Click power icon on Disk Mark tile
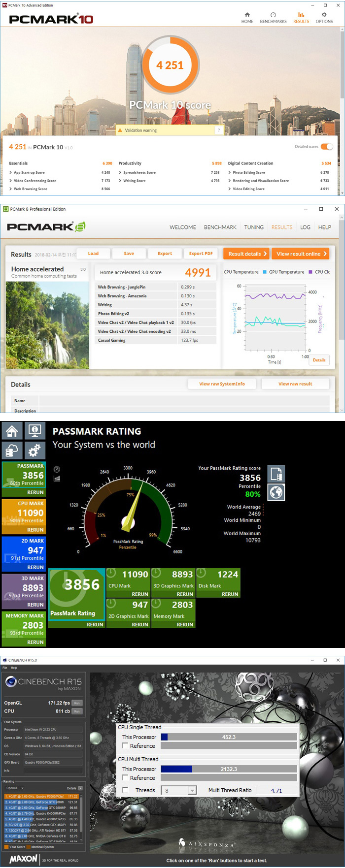 pos(202,573)
